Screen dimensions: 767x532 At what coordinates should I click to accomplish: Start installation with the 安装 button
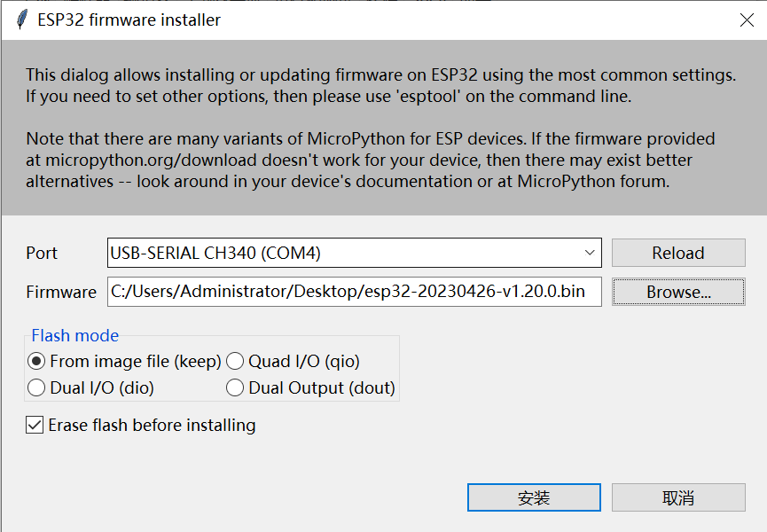(534, 497)
